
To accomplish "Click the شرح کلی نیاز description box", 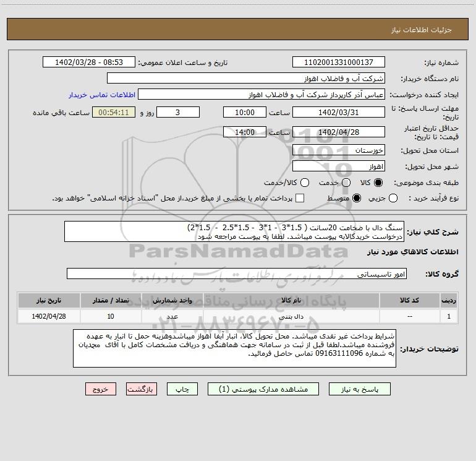I will coord(234,231).
